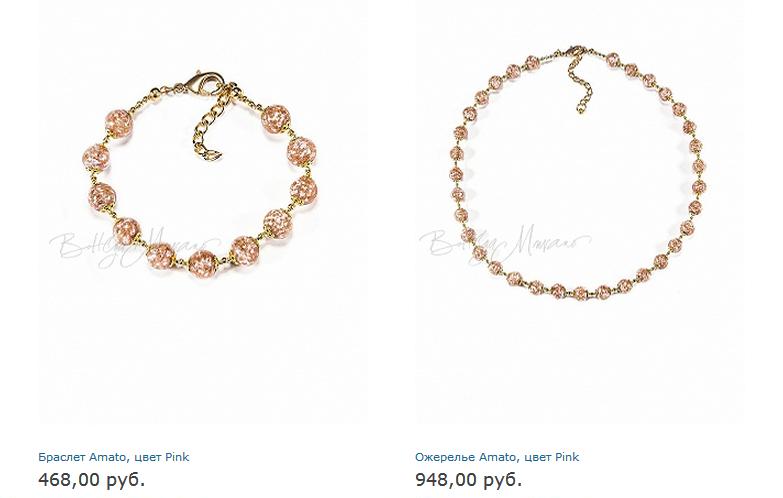Click the white area below the bracelet in its photo
Viewport: 783px width, 498px height.
point(202,350)
